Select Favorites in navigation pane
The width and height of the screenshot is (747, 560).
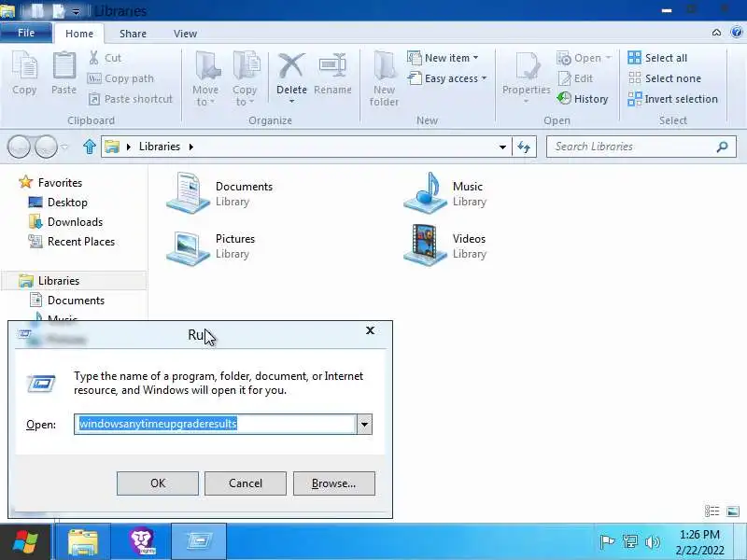(x=50, y=182)
